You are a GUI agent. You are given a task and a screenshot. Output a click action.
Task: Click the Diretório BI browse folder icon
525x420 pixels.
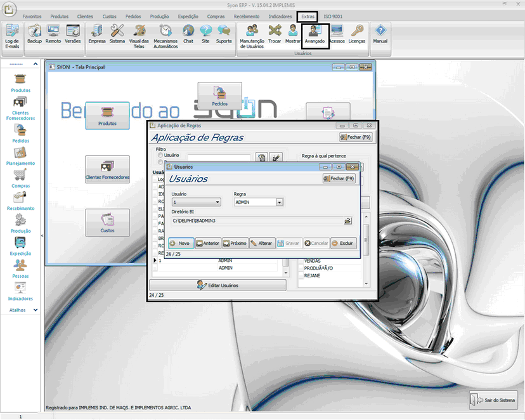point(347,221)
